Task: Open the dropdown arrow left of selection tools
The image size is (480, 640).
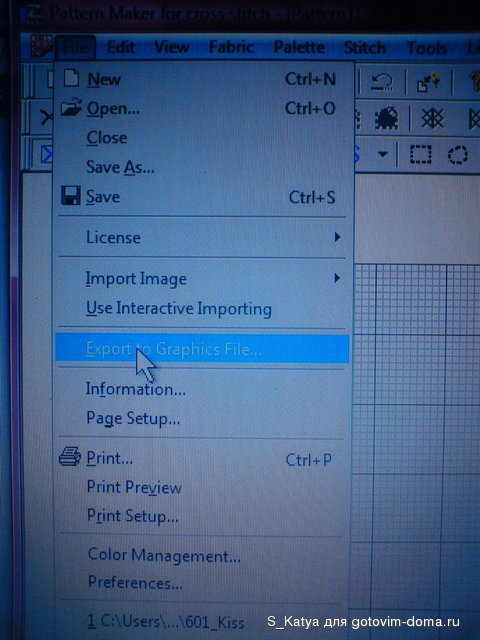Action: (x=382, y=155)
